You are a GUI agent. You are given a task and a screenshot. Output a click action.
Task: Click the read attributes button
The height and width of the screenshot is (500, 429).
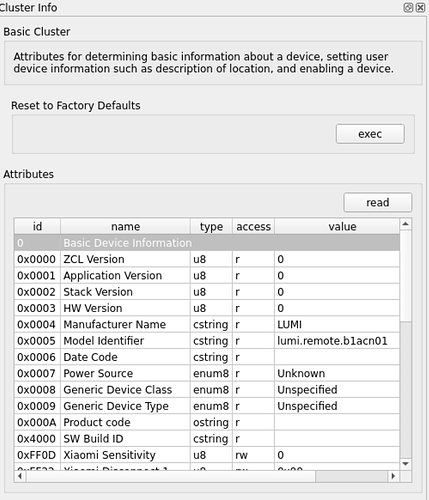378,202
